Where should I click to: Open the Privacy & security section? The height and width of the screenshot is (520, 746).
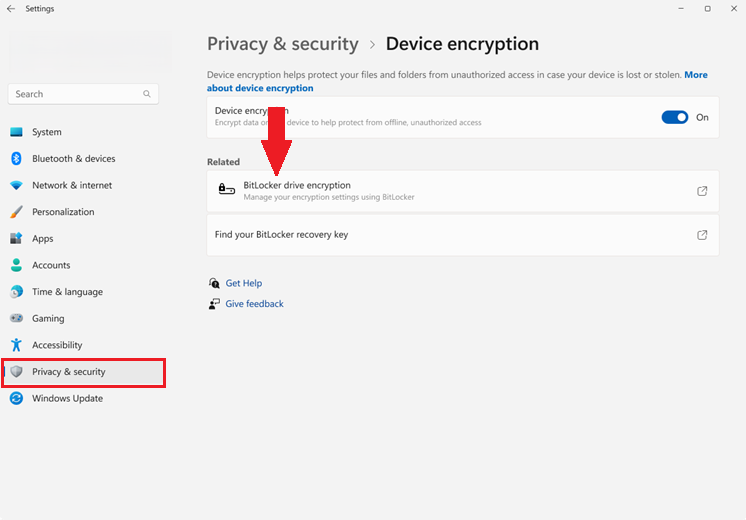coord(68,372)
